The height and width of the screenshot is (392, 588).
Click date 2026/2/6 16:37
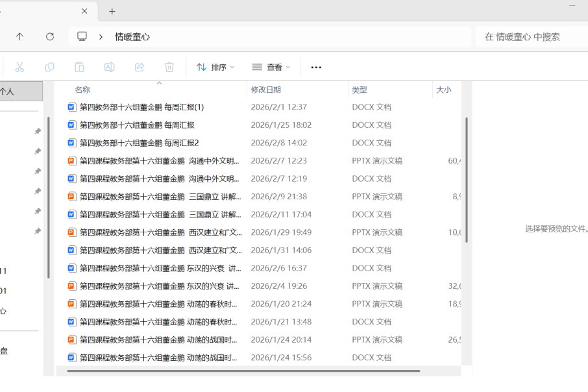pos(278,268)
